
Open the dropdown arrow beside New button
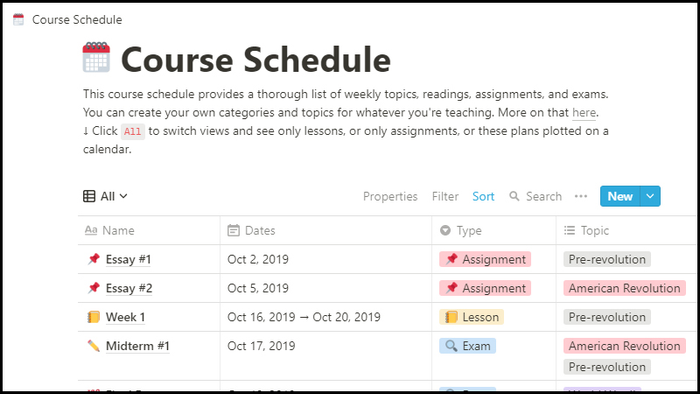click(x=650, y=196)
